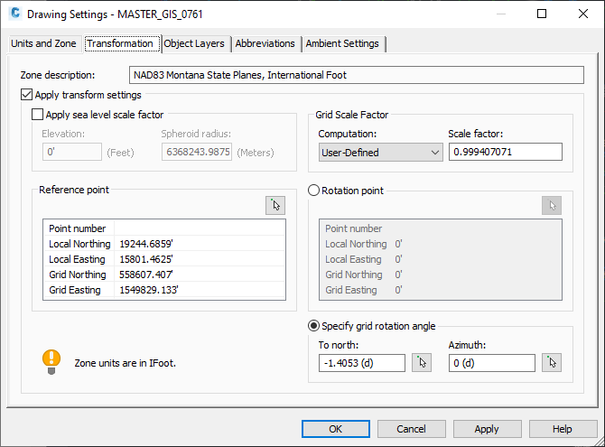The height and width of the screenshot is (447, 605).
Task: Close the Drawing Settings dialog
Action: click(583, 14)
